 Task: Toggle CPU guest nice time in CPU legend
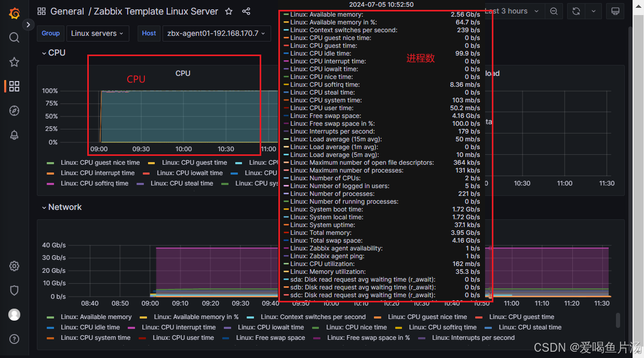tap(100, 163)
